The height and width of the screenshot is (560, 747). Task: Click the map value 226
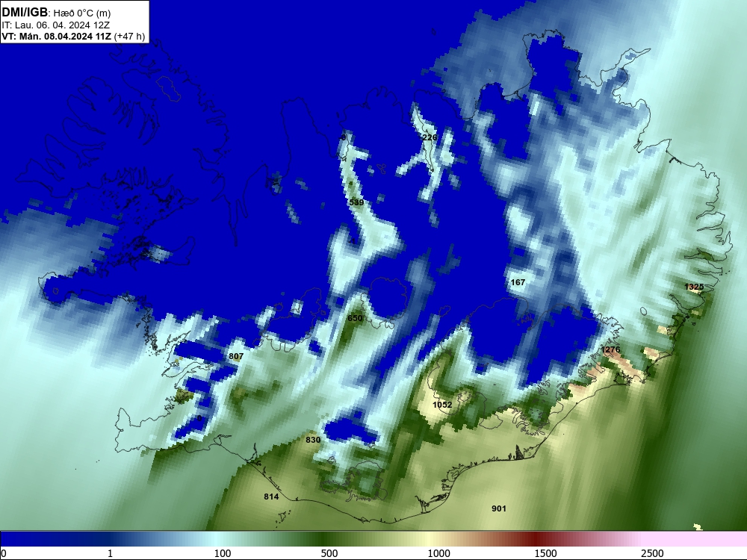pyautogui.click(x=430, y=137)
